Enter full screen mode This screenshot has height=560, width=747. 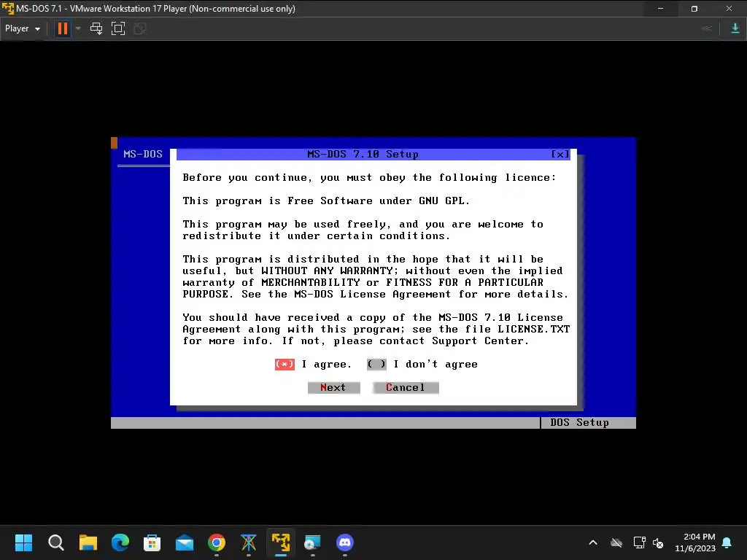118,28
